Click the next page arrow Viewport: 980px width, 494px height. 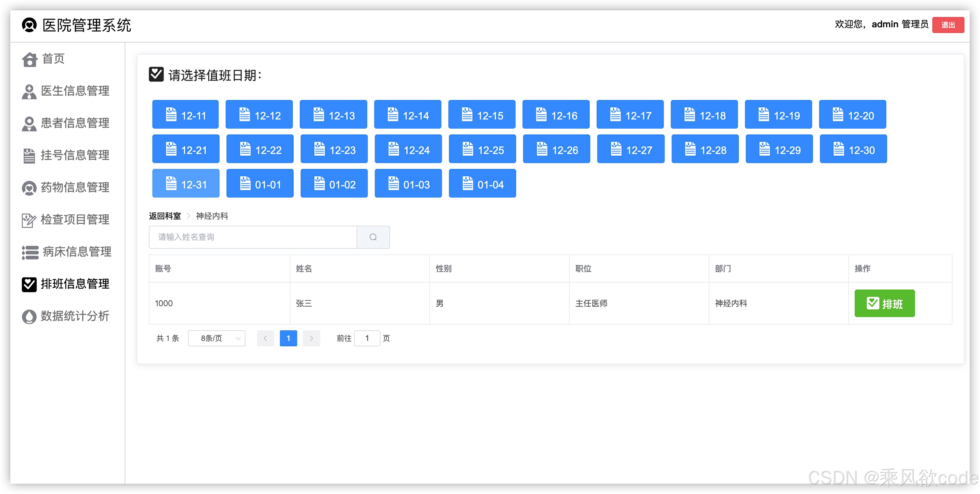click(311, 338)
